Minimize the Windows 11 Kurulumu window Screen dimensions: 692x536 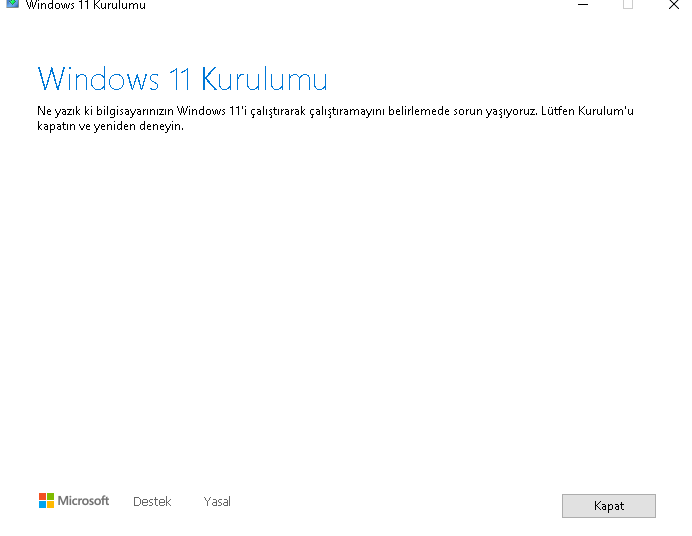[583, 4]
